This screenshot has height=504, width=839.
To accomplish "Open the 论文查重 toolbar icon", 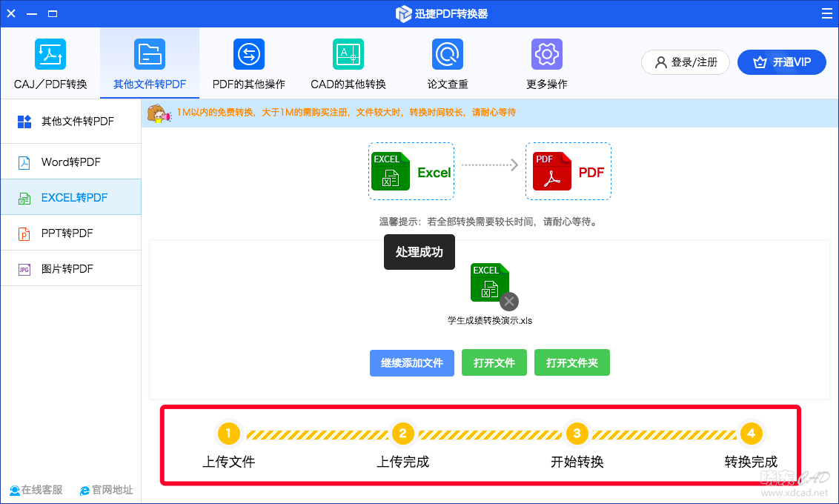I will (448, 54).
